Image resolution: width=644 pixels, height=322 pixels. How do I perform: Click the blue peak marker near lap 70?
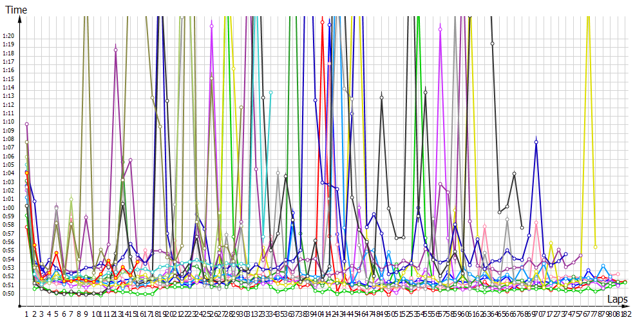[536, 142]
